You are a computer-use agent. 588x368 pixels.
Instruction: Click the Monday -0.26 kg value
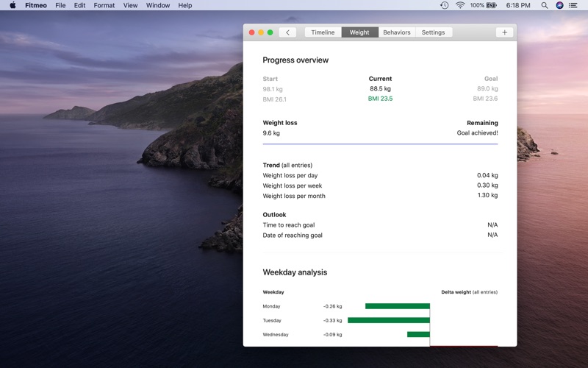333,306
